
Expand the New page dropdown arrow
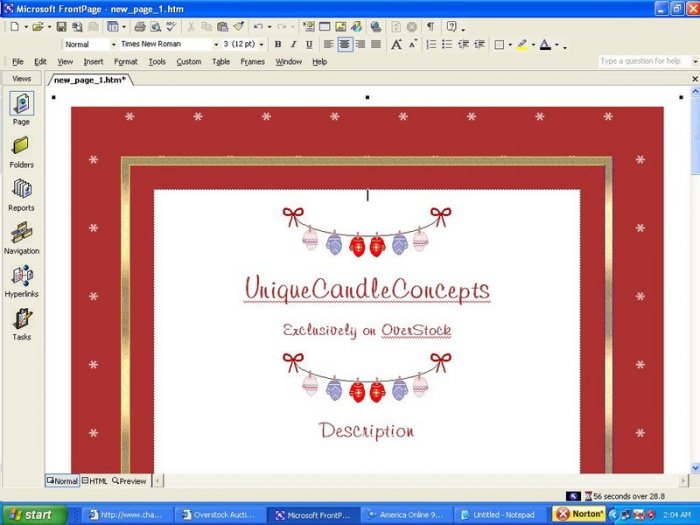point(26,27)
